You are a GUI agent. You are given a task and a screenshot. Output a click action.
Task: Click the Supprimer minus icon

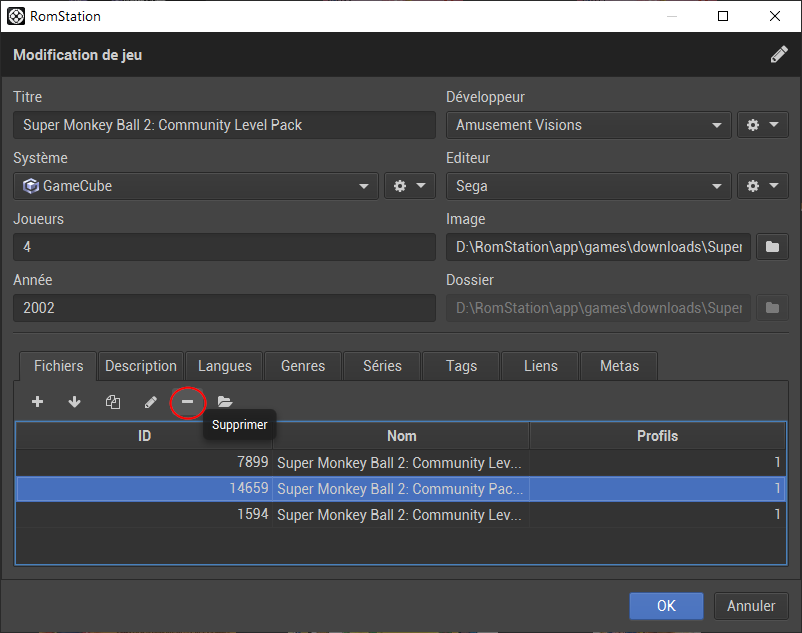(x=188, y=402)
